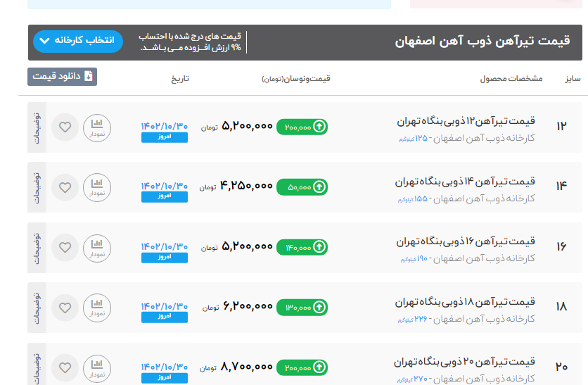Click green 50,000 price-change badge for size 14
The width and height of the screenshot is (588, 385).
(302, 187)
